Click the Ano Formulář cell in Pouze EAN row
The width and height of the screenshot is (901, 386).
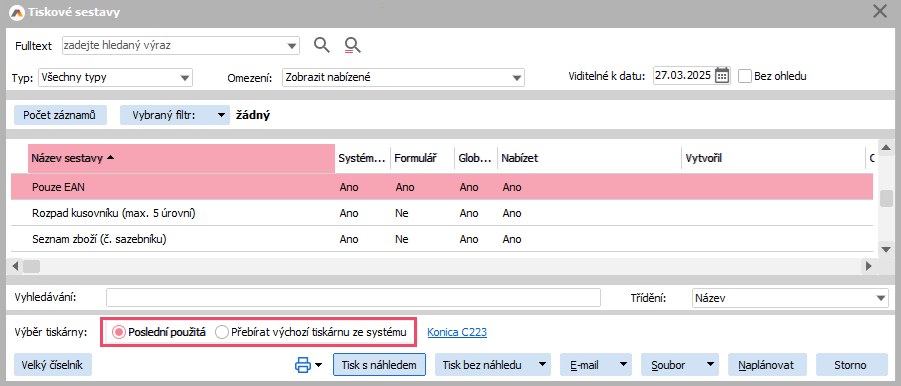(405, 187)
